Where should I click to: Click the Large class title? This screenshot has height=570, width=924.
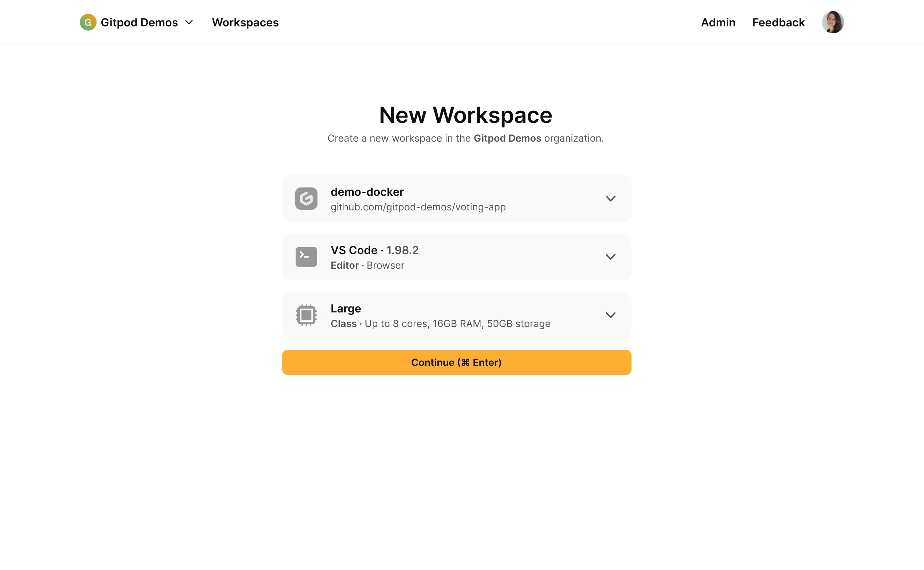click(x=346, y=308)
